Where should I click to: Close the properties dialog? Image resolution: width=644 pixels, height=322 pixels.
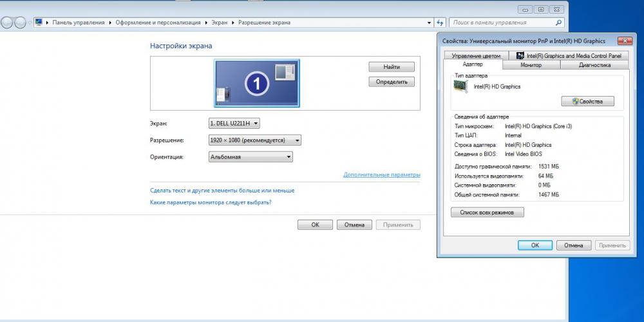point(624,41)
